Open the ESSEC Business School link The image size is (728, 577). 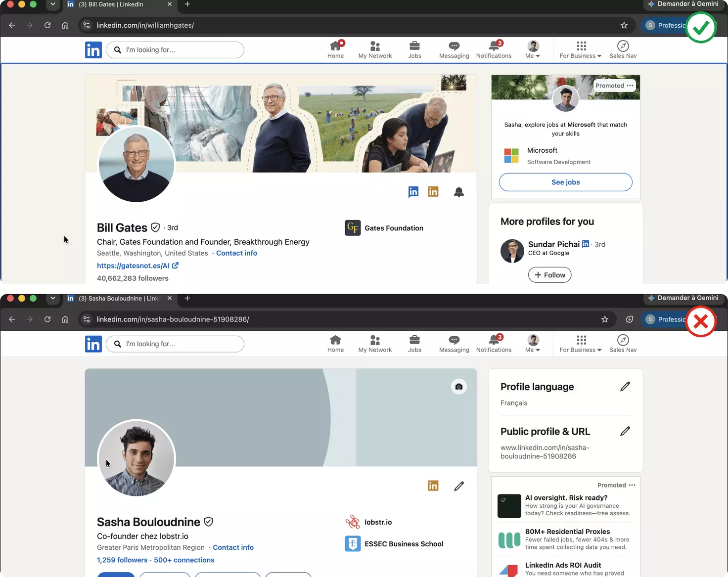[394, 544]
